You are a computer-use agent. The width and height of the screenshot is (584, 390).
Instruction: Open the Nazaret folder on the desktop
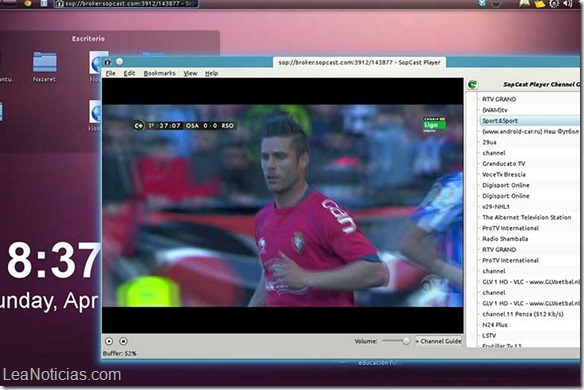44,67
